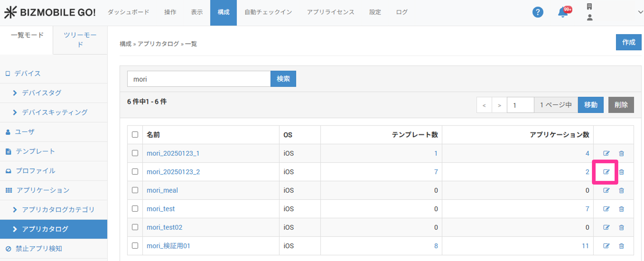Go to next page with > button
Viewport: 644px width, 261px height.
click(x=499, y=105)
